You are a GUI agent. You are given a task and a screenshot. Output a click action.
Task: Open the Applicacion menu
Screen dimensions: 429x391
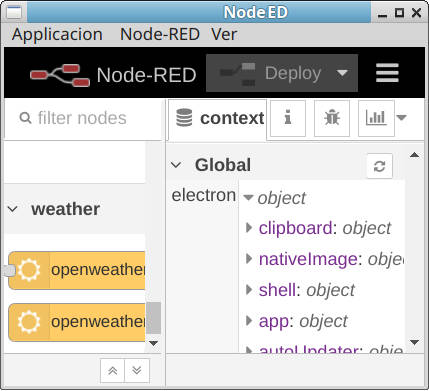[57, 34]
